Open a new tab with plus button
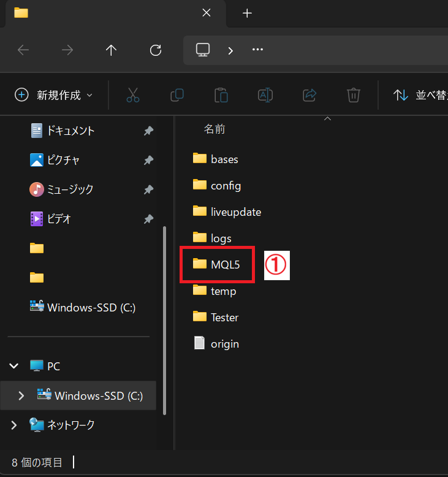Image resolution: width=448 pixels, height=477 pixels. [247, 13]
